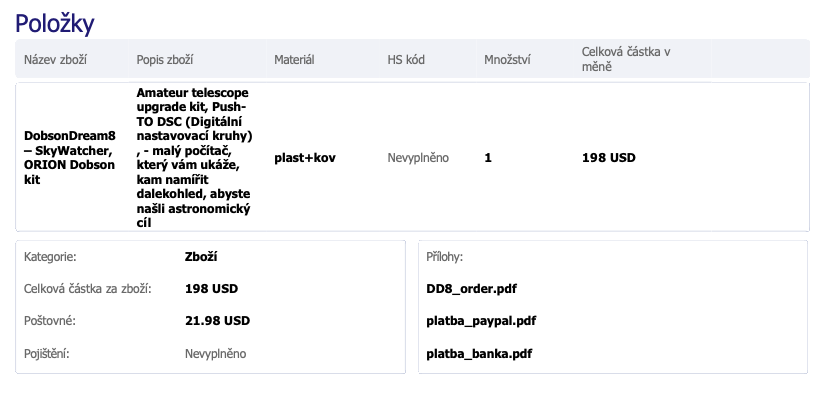Screen dimensions: 838x395
Task: Select the DobsonDream8 item name cell
Action: point(69,157)
